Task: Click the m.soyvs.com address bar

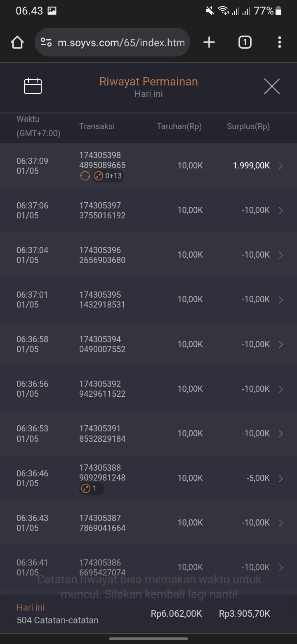Action: (121, 42)
